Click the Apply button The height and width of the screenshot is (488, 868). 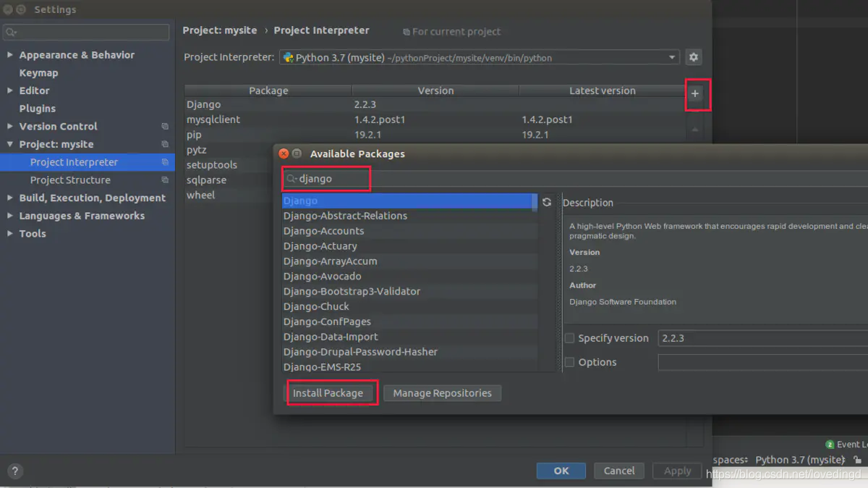[677, 471]
